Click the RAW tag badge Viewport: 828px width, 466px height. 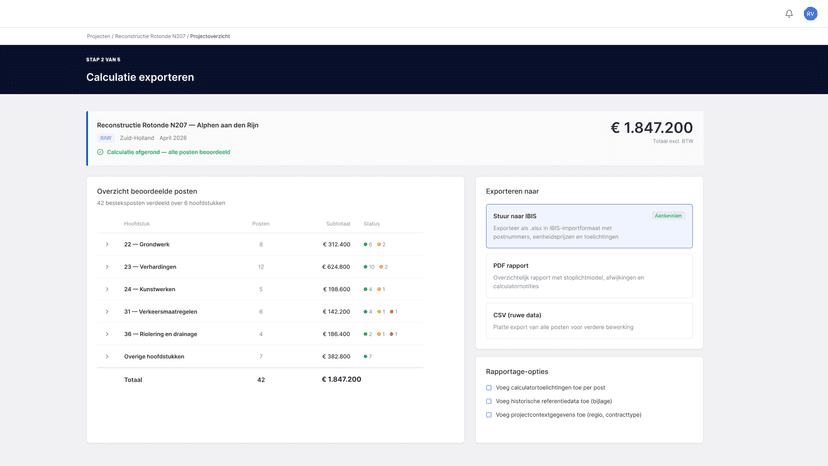106,138
